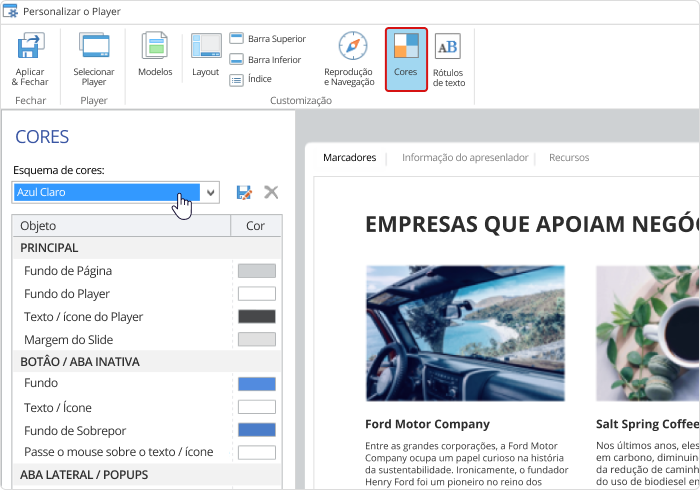Change the Fundo de Página color swatch

point(257,271)
